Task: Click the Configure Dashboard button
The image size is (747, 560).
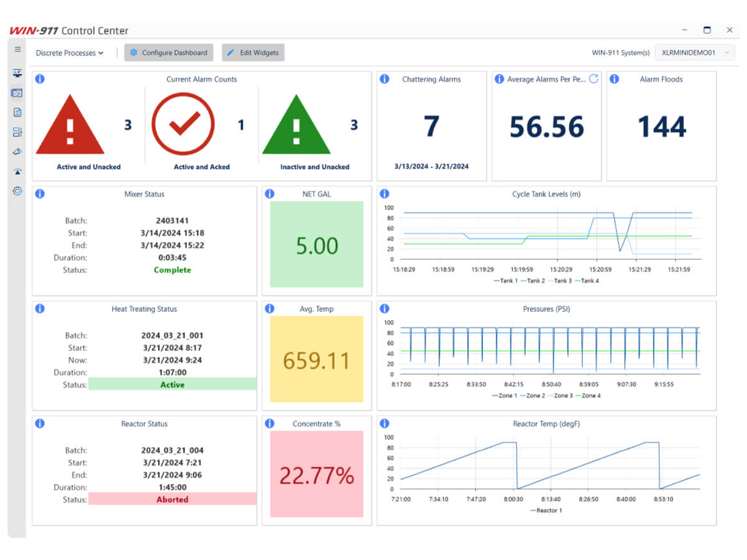Action: tap(168, 52)
